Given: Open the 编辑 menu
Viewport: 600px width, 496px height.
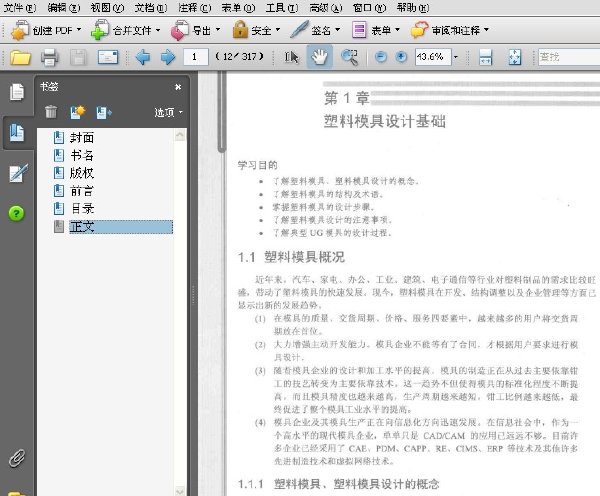Looking at the screenshot, I should (x=64, y=7).
